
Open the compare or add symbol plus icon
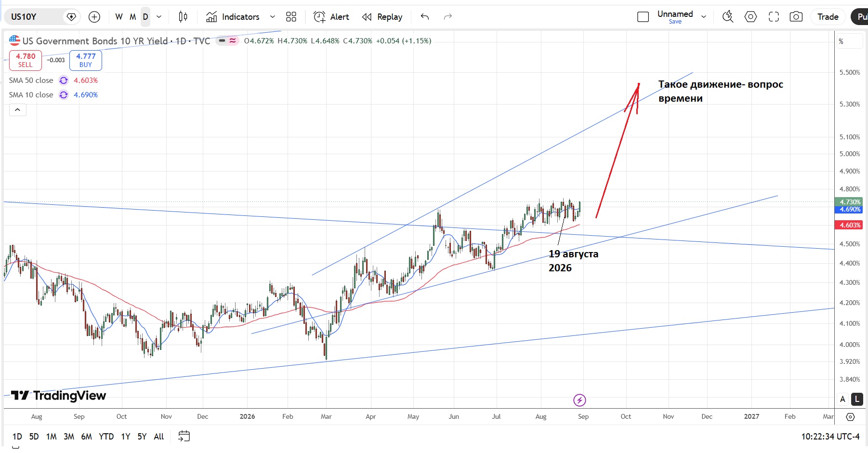click(94, 17)
